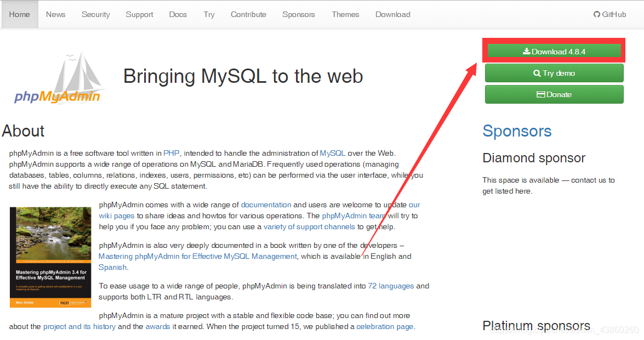Click the green Donate button
The height and width of the screenshot is (340, 644).
point(554,94)
